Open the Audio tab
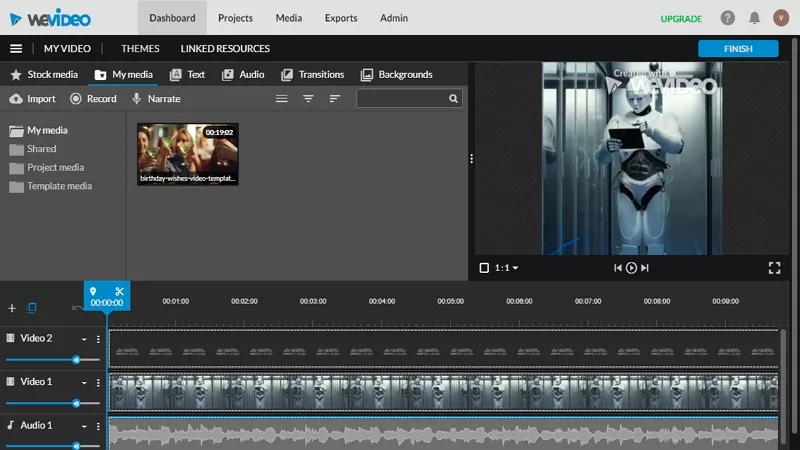 [x=243, y=74]
